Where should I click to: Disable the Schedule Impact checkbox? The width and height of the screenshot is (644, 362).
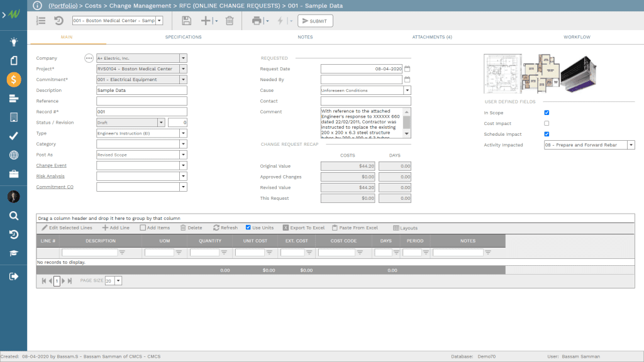click(x=546, y=134)
